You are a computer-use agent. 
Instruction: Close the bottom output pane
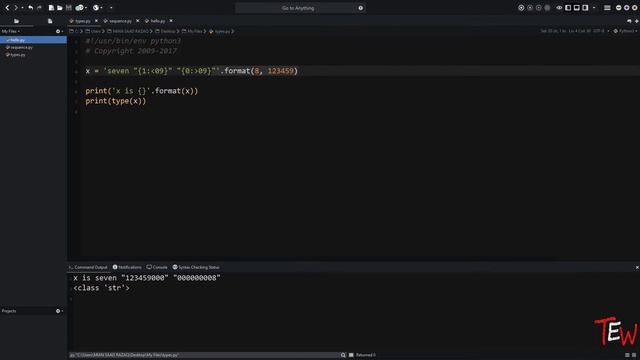point(637,267)
